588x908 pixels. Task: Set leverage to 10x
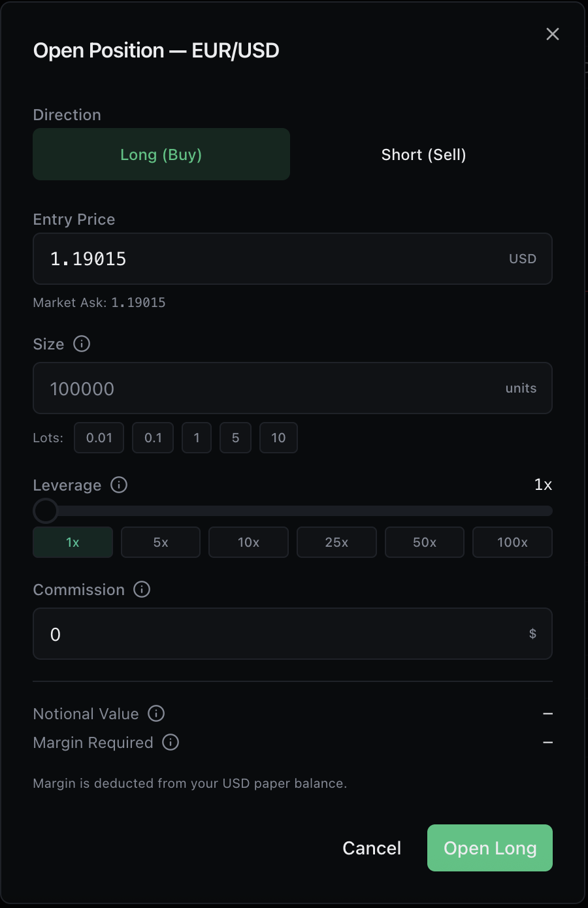click(248, 542)
